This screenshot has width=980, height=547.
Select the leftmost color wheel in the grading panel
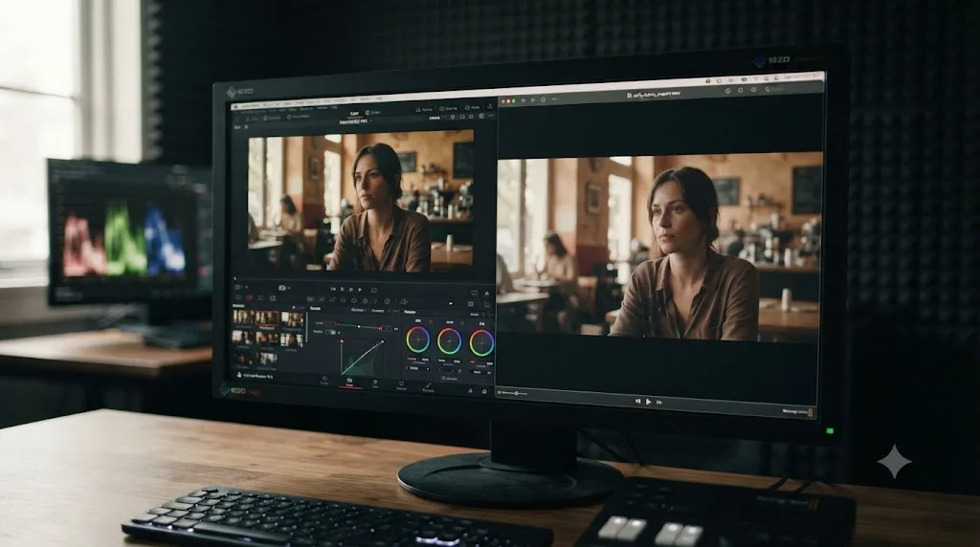click(x=418, y=339)
